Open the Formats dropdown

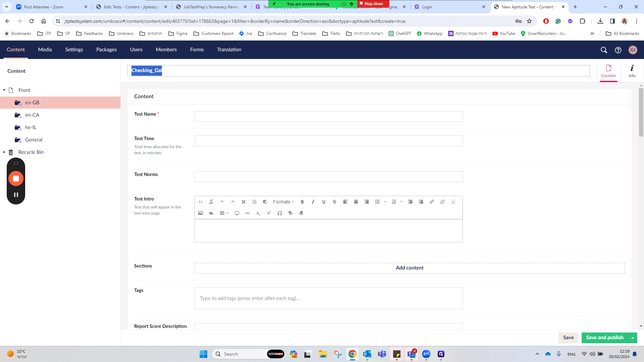(283, 202)
